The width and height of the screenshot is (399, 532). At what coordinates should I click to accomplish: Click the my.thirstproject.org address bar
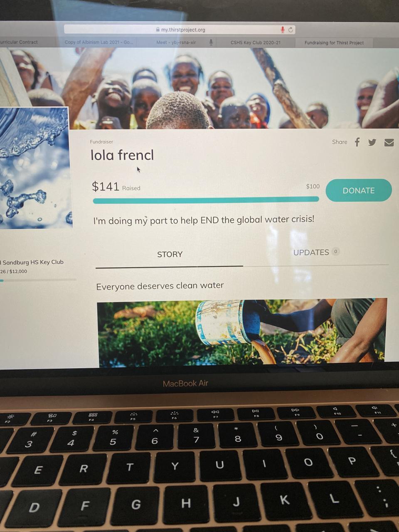click(180, 30)
